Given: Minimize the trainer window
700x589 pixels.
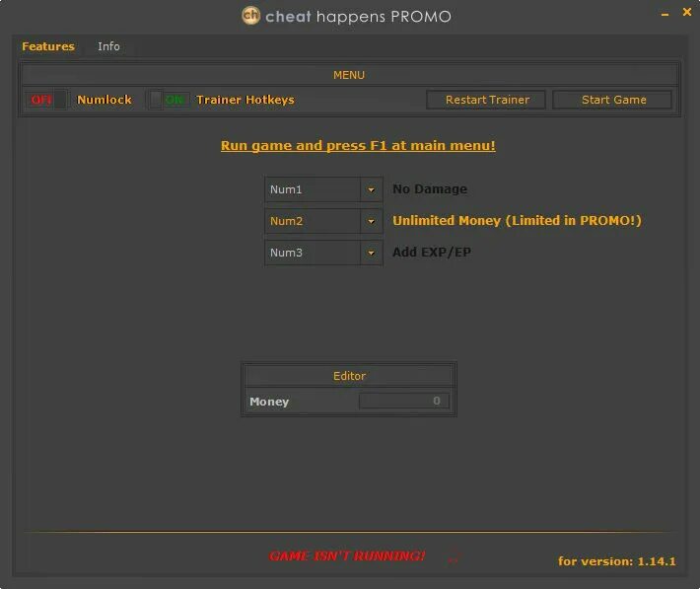Looking at the screenshot, I should (665, 14).
